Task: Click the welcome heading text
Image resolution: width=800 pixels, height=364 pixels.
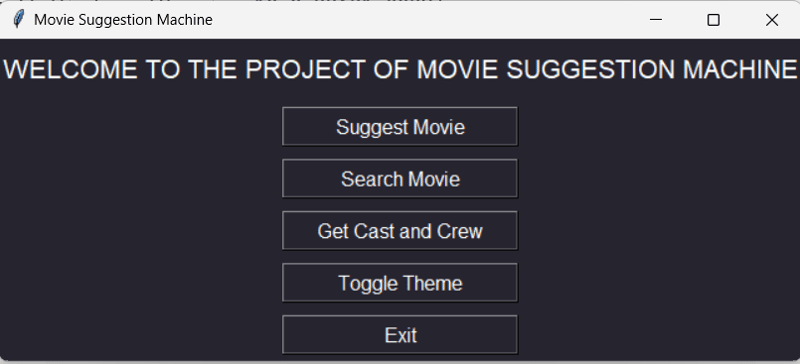Action: [400, 69]
